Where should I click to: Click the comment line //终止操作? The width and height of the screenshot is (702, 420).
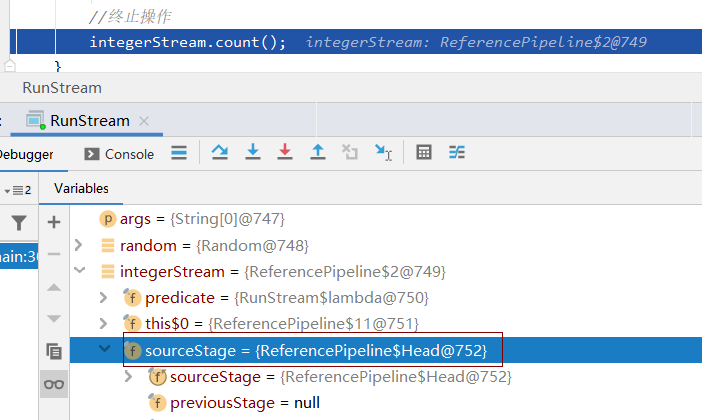click(x=130, y=17)
